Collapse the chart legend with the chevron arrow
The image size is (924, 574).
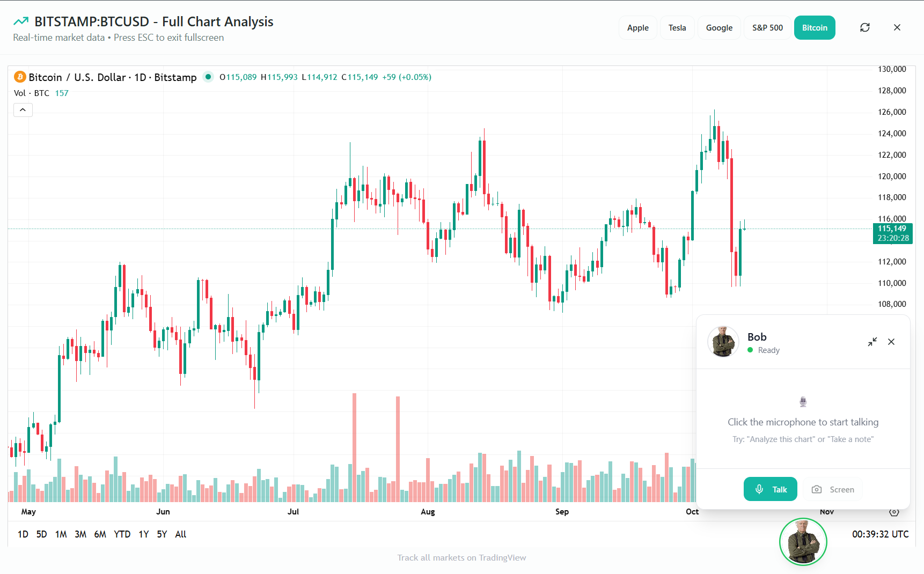coord(23,109)
